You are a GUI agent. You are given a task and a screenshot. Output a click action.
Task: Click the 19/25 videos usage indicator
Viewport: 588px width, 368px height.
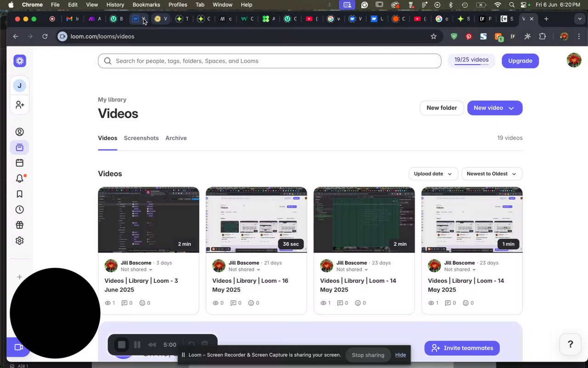coord(471,60)
